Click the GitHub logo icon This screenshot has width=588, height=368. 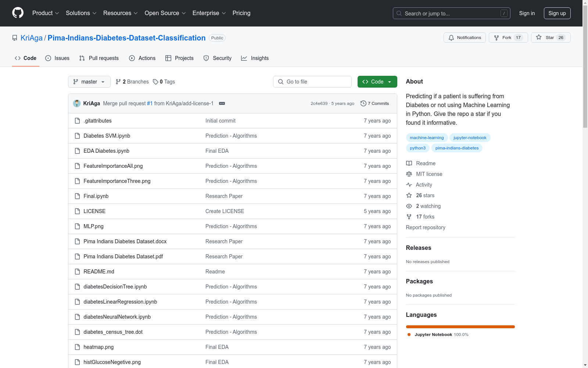[x=18, y=13]
